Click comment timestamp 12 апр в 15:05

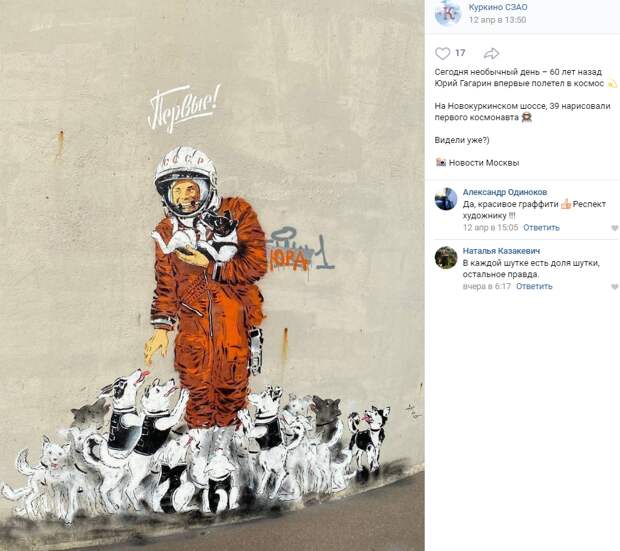coord(490,227)
